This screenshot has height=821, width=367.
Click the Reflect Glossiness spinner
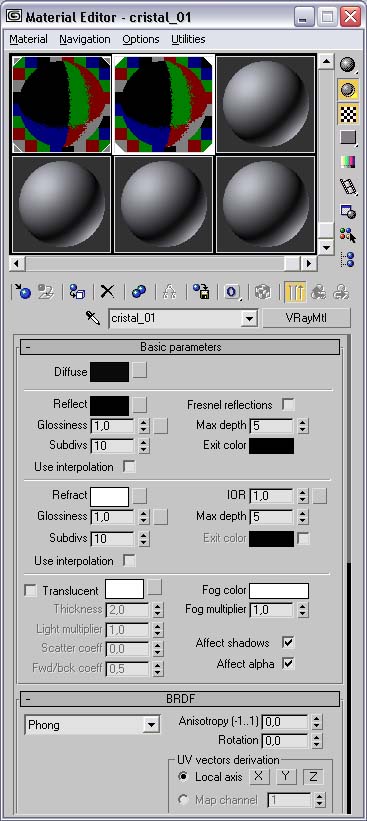point(143,426)
